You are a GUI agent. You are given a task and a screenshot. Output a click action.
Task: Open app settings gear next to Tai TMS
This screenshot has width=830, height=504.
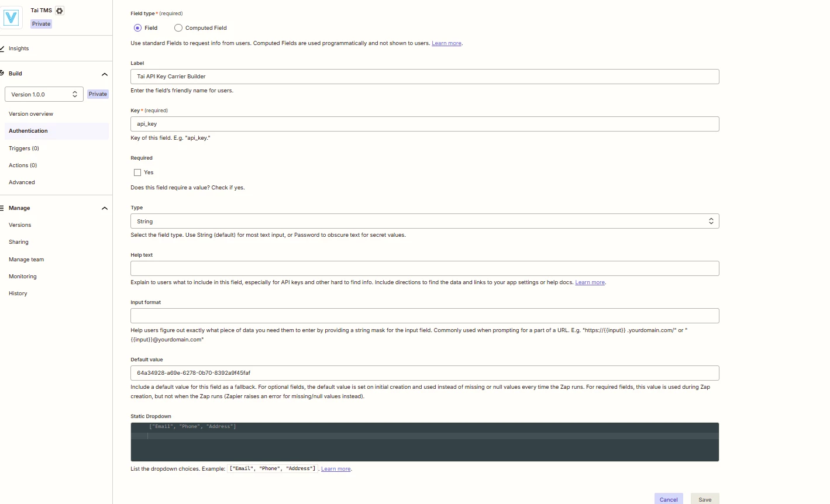60,11
